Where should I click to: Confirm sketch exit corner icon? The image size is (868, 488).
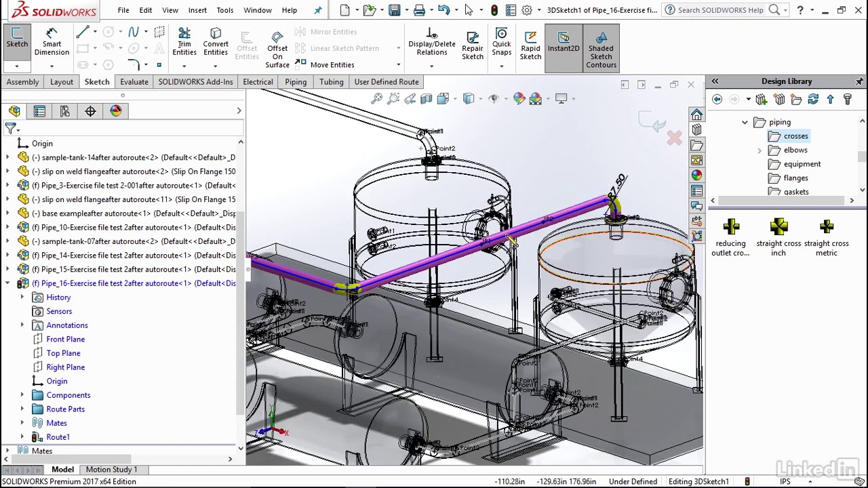coord(654,123)
